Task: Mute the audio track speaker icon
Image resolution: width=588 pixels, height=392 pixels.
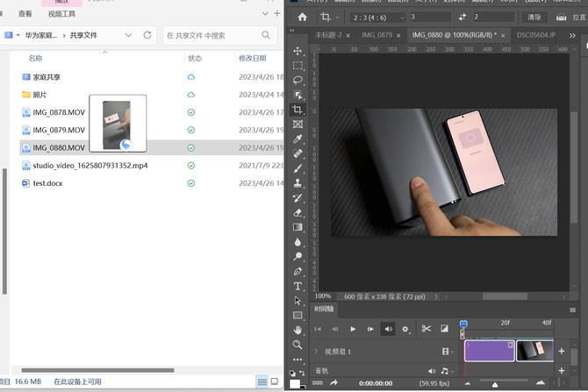Action: coord(432,372)
